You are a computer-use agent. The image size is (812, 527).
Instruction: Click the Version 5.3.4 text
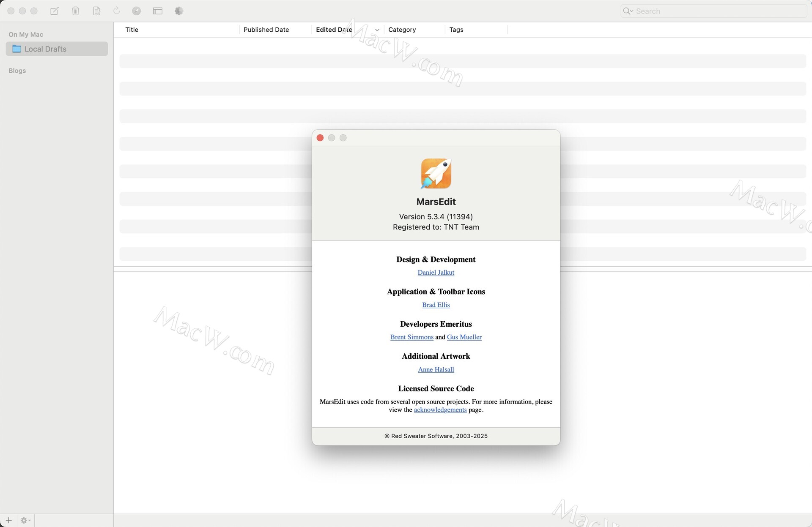[436, 216]
